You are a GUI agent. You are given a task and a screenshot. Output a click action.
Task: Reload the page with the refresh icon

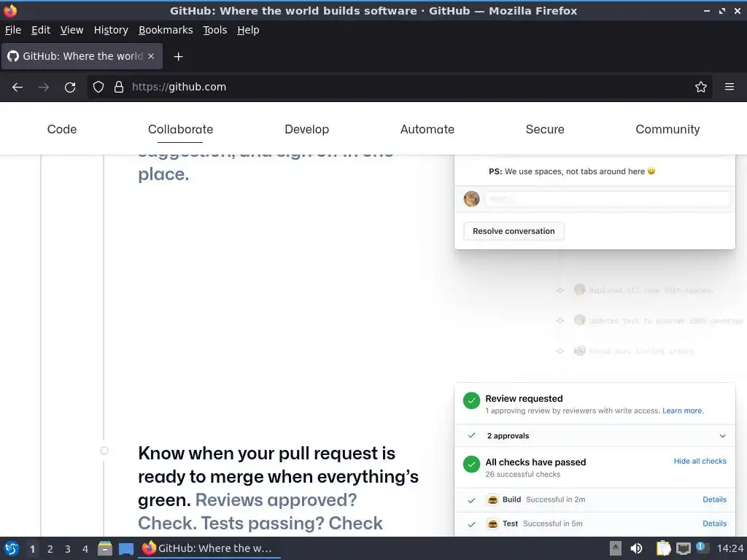click(70, 87)
